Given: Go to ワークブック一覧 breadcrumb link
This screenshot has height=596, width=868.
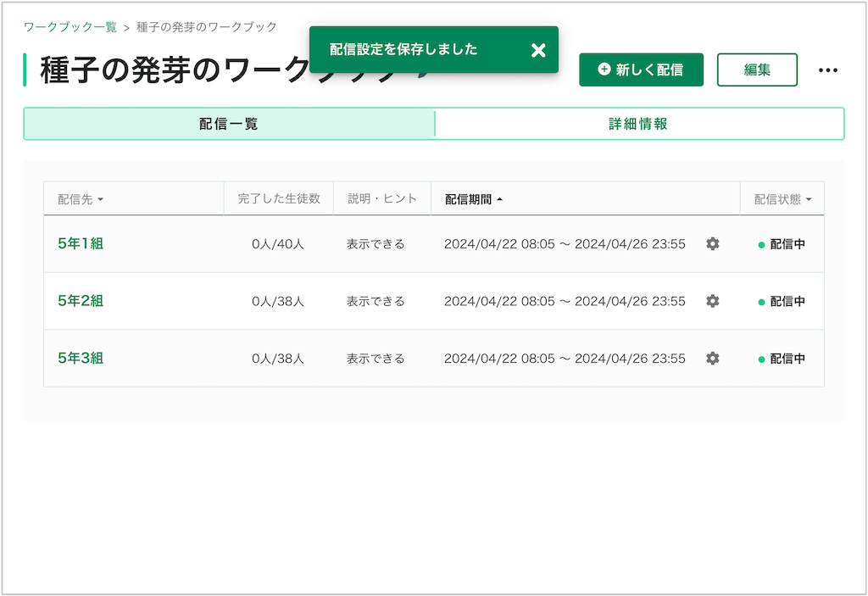Looking at the screenshot, I should click(x=70, y=27).
